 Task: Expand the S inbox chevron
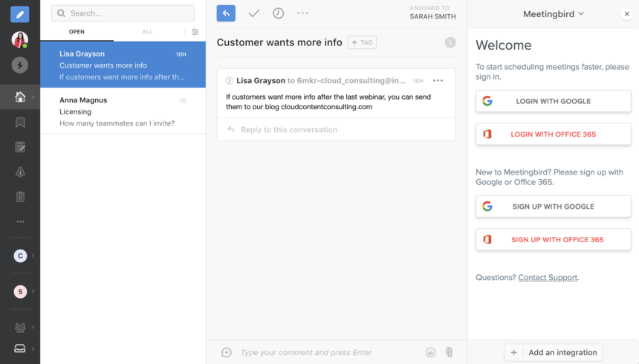point(33,291)
